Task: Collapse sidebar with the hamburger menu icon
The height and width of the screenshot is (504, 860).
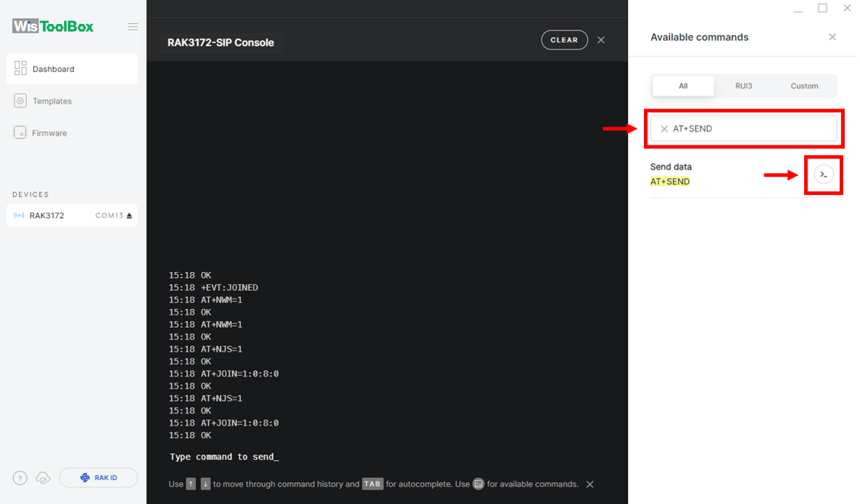Action: 132,27
